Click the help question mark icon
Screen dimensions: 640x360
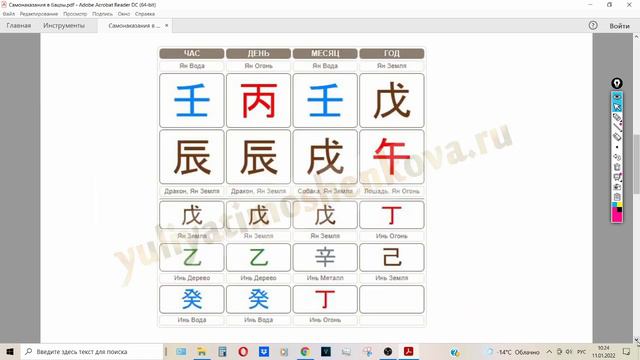593,25
